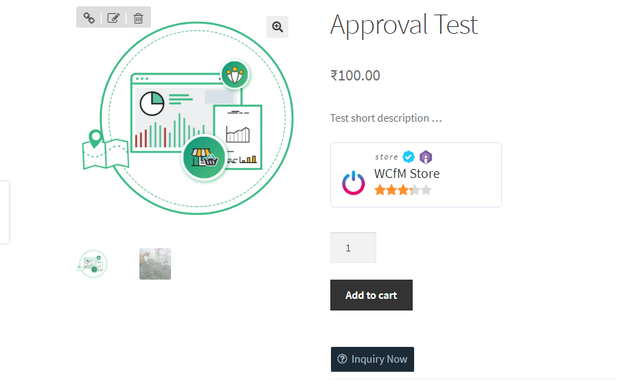Click the Test short description text
This screenshot has width=640, height=391.
point(386,118)
